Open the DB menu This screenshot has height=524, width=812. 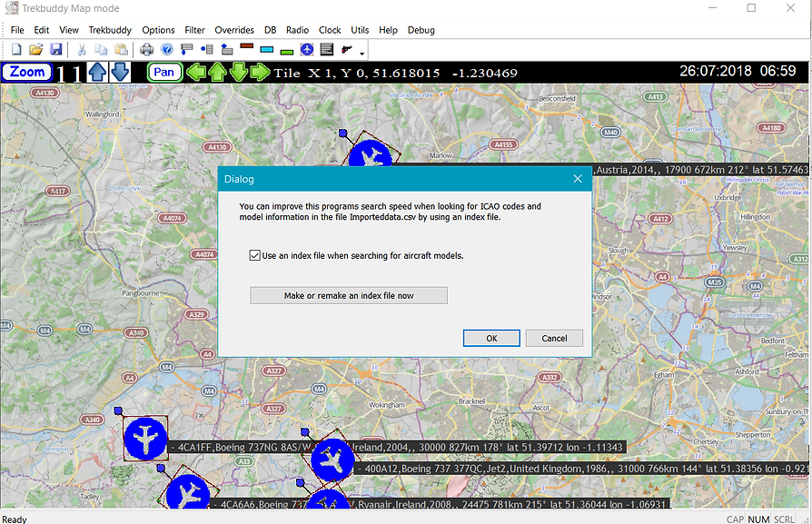(x=271, y=30)
